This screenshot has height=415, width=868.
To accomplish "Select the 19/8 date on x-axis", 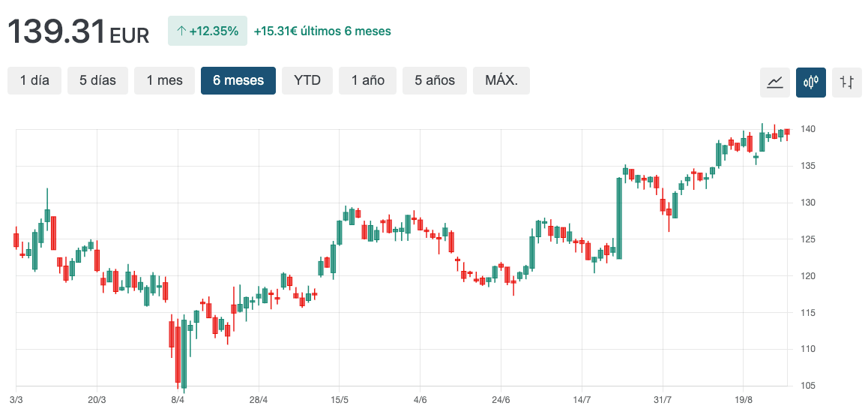I will click(742, 400).
